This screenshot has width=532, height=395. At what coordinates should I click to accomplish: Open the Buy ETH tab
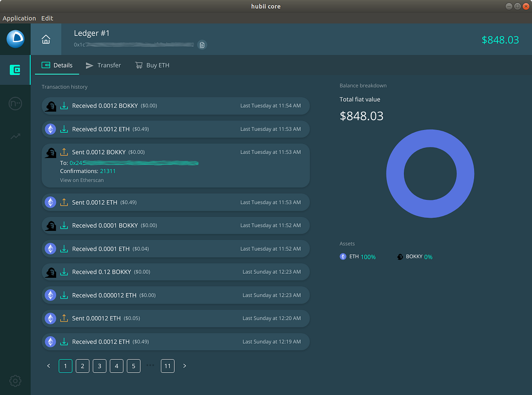tap(152, 65)
